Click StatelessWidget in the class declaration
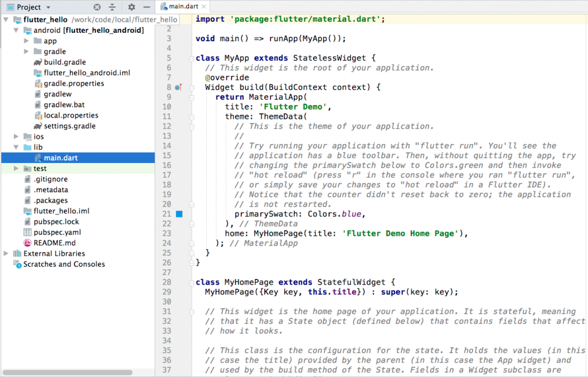Screen dimensions: 588x377 (x=329, y=58)
